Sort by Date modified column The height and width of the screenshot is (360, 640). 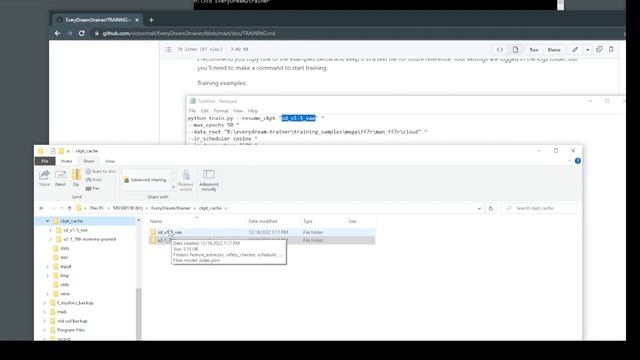point(262,221)
